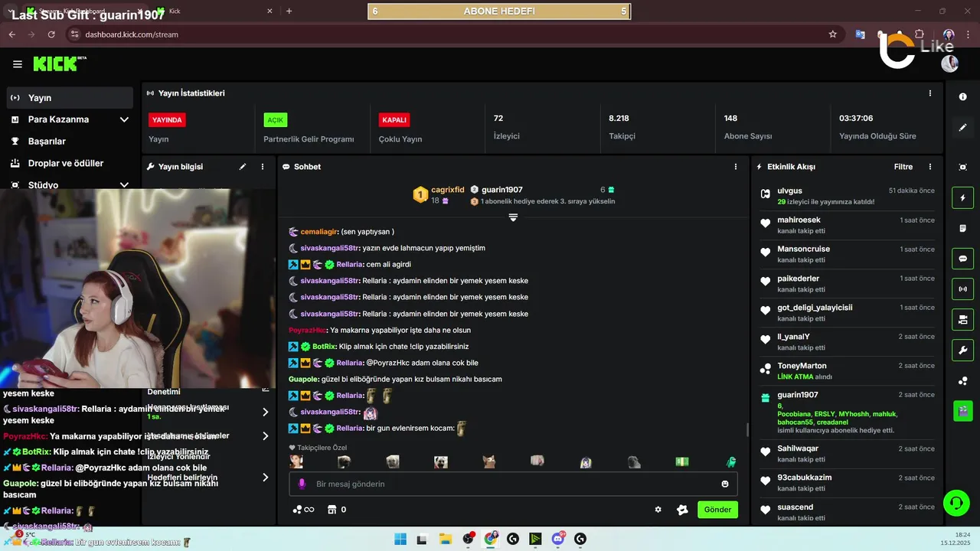Switch to the Kick browser tab
980x551 pixels.
tap(214, 11)
